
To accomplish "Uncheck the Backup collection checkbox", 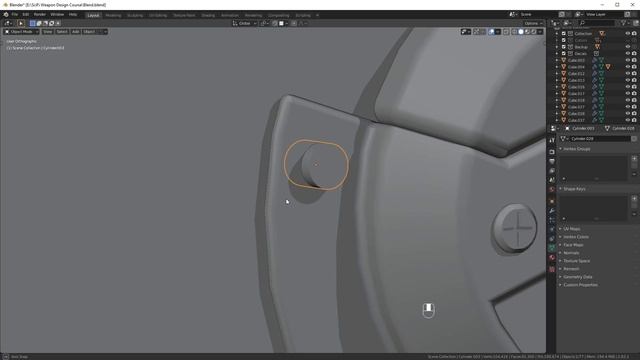I will point(564,47).
